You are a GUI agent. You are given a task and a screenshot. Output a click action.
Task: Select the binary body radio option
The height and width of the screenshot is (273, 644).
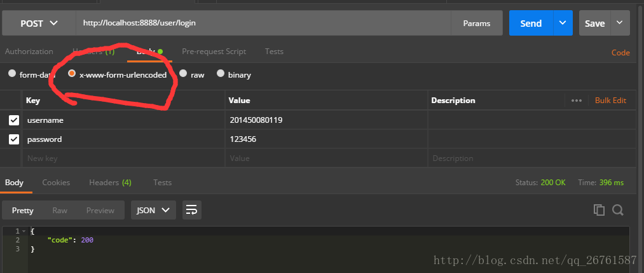click(221, 74)
